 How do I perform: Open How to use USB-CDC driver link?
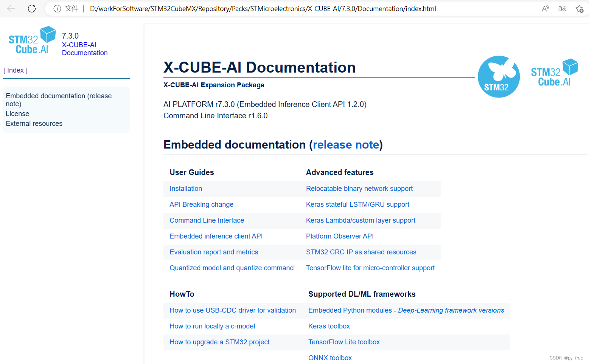[233, 310]
